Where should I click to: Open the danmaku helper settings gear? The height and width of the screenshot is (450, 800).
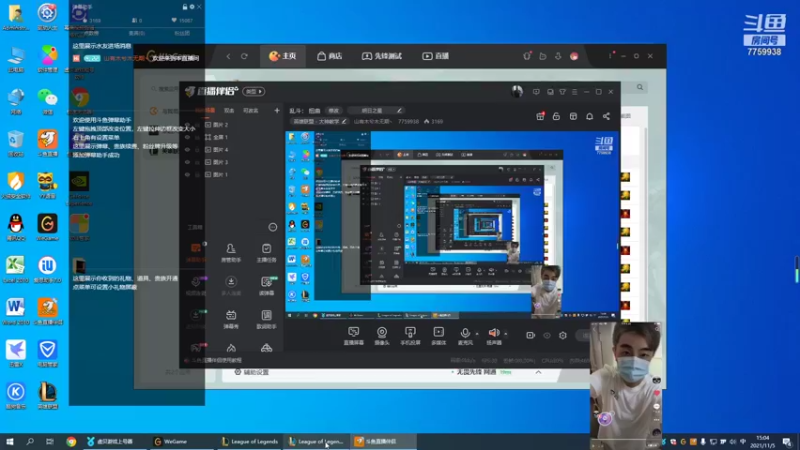(x=192, y=7)
